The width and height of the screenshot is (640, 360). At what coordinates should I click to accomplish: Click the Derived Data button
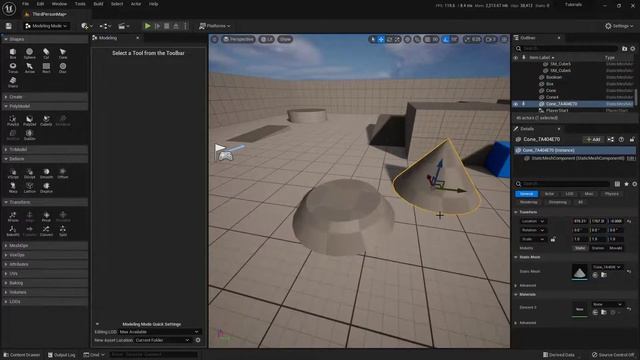point(559,355)
